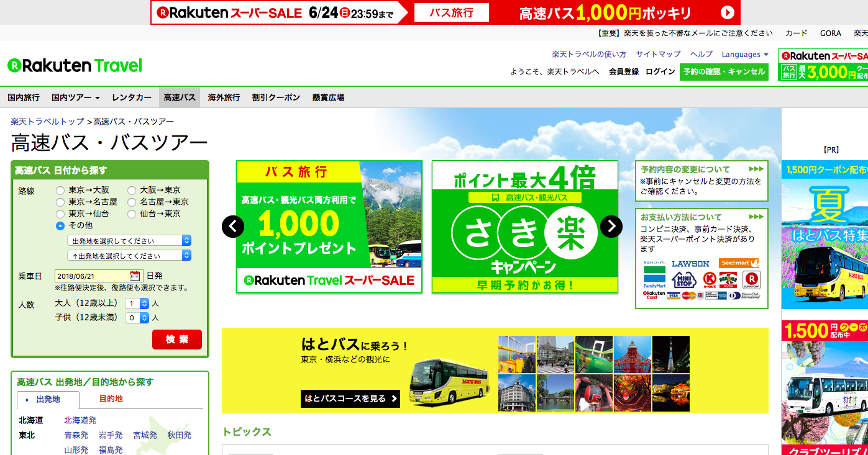Open the さき楽 キャンペーン banner
This screenshot has height=455, width=868.
click(525, 227)
